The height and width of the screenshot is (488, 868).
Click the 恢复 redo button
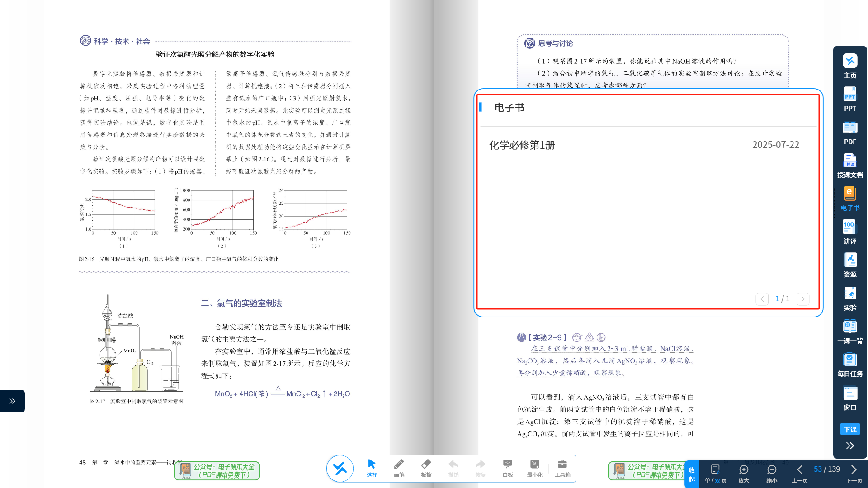pos(480,469)
